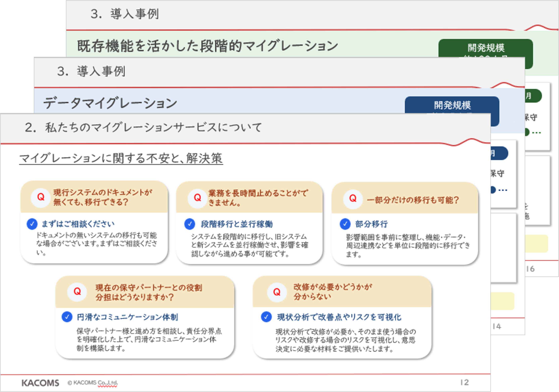Image resolution: width=559 pixels, height=392 pixels.
Task: Click the checkmark beside 円滑なコミュニケーション体制
Action: [x=67, y=317]
